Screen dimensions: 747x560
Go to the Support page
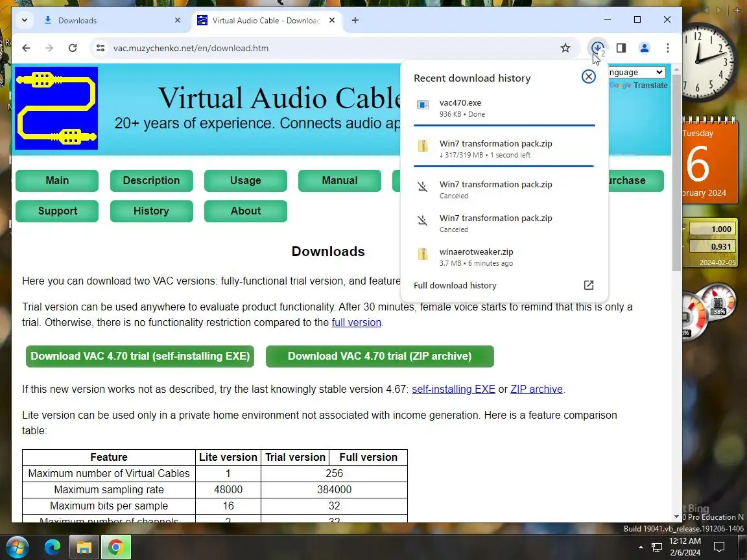57,211
